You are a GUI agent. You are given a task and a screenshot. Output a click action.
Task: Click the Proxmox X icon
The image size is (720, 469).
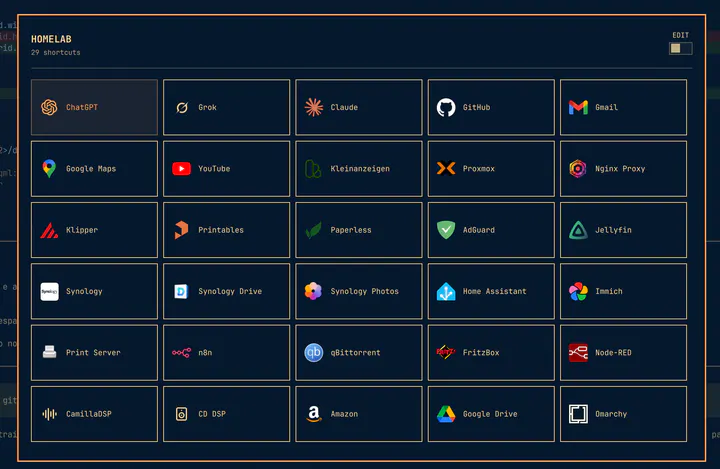click(446, 169)
